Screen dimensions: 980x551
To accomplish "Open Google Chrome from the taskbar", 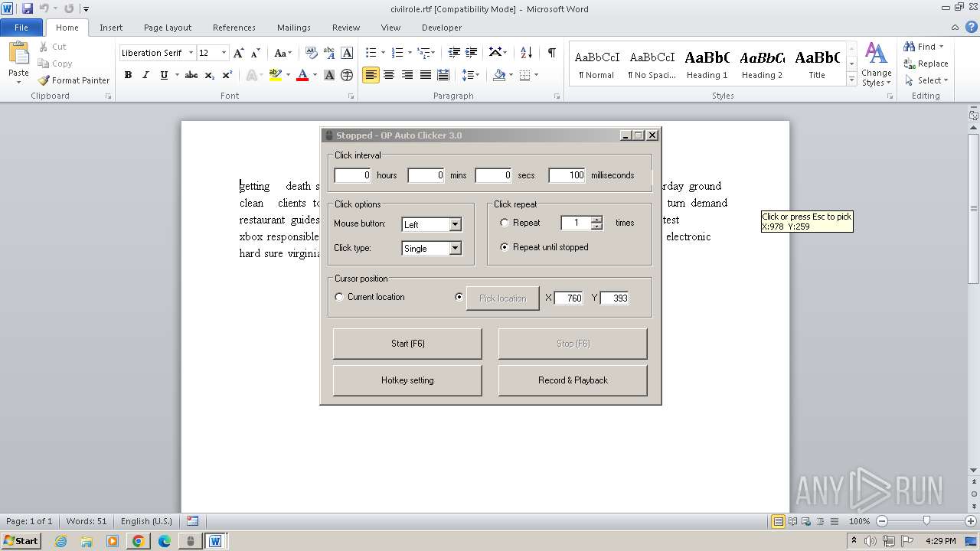I will [x=139, y=541].
